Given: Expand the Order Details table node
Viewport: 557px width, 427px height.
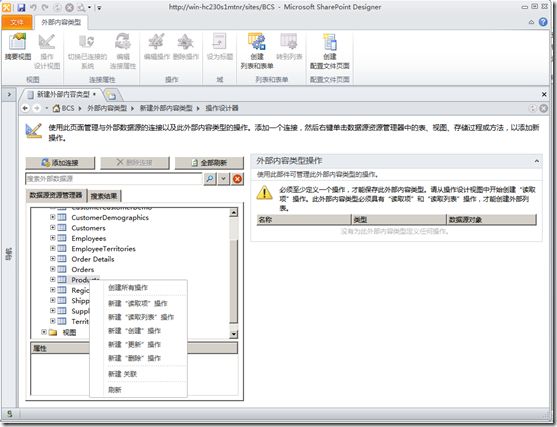Looking at the screenshot, I should (x=52, y=258).
